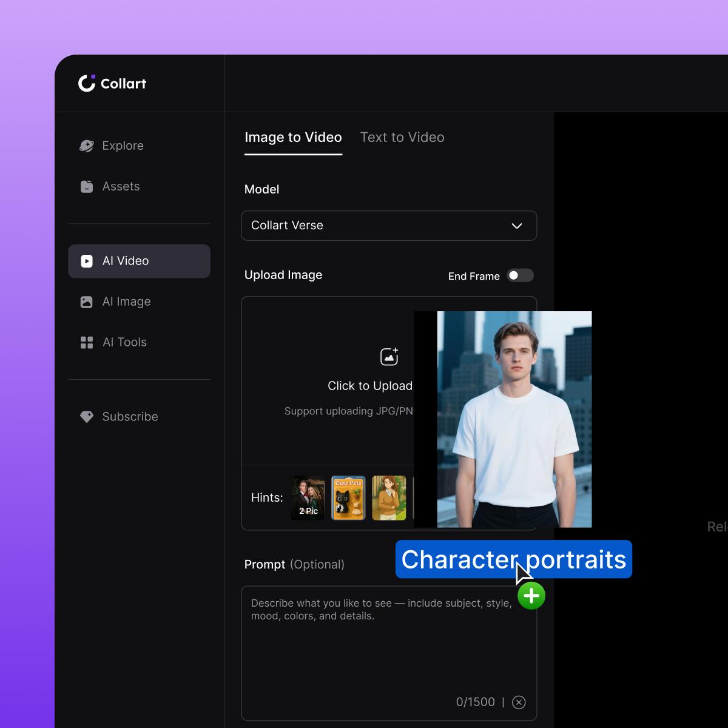Clear the prompt using the circled X icon

[x=519, y=702]
